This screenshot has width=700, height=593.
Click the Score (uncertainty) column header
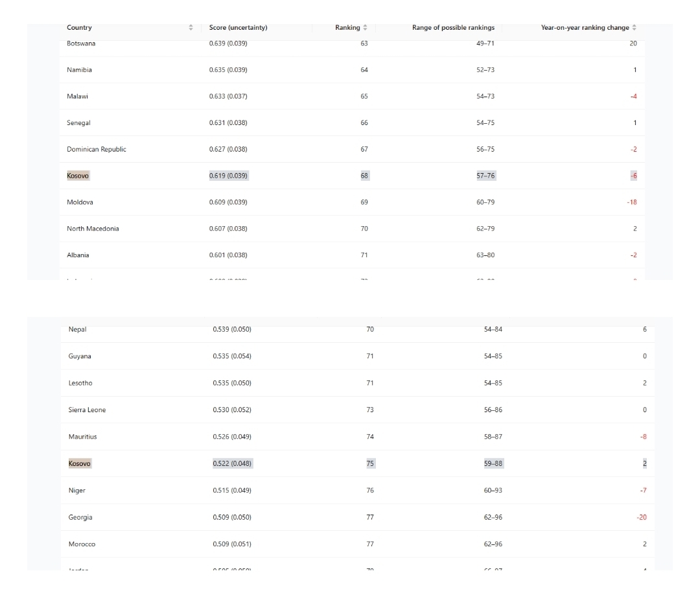click(239, 28)
